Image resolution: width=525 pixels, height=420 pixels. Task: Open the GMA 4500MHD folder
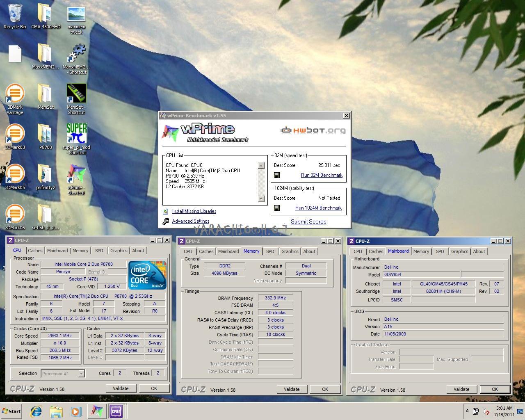(46, 16)
